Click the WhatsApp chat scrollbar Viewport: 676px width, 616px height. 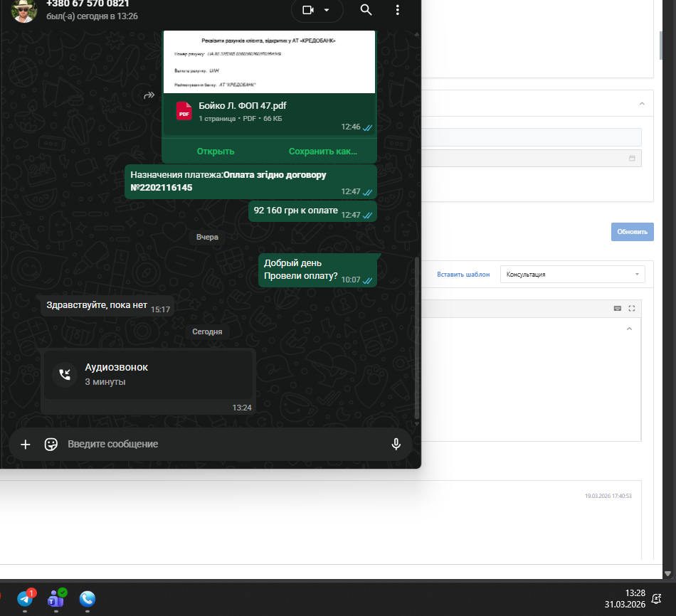[416, 338]
